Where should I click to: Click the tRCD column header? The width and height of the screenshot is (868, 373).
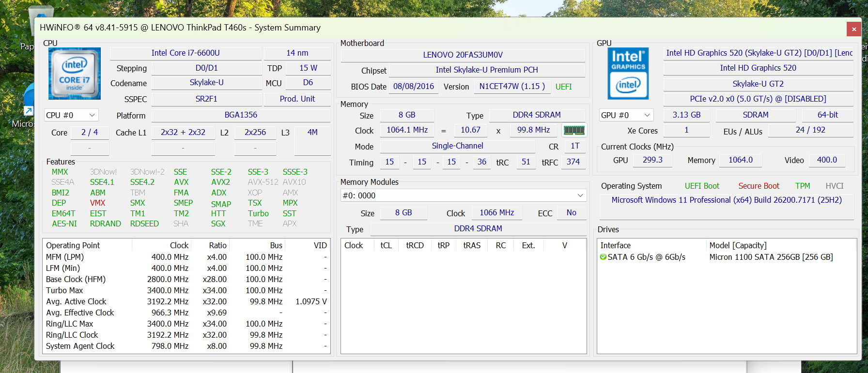415,245
